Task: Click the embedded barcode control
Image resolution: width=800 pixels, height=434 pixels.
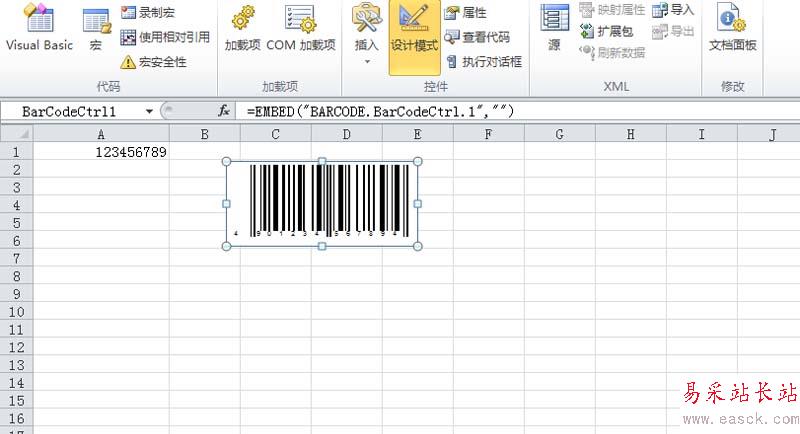Action: coord(322,204)
